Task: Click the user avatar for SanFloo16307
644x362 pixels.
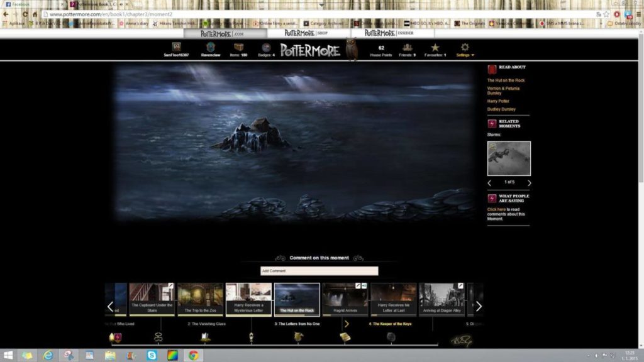Action: (176, 47)
